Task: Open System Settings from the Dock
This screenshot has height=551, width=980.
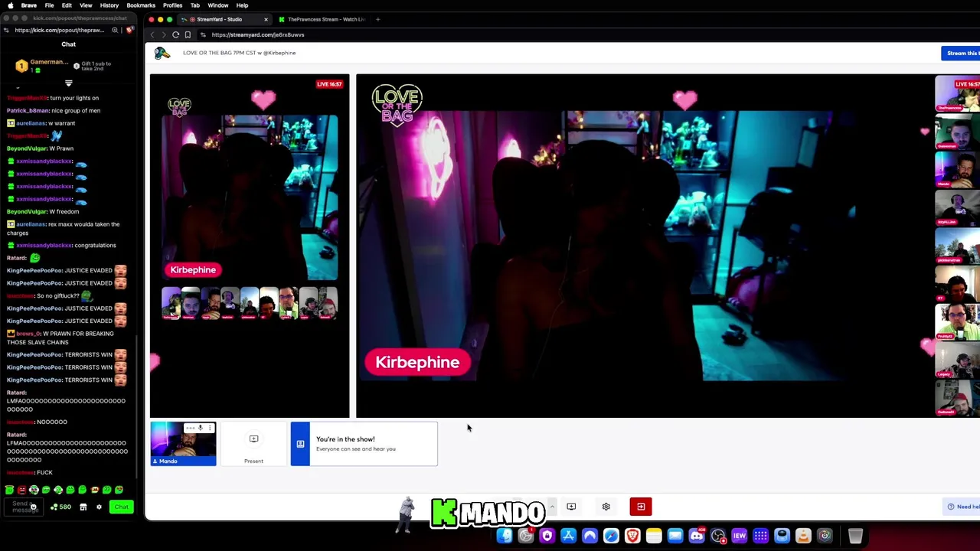Action: click(x=526, y=536)
